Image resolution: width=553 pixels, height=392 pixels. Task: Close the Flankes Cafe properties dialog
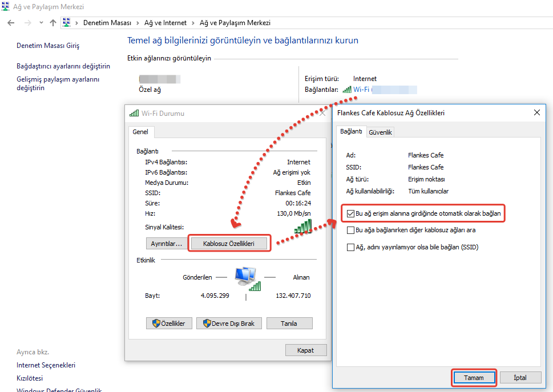click(x=536, y=113)
